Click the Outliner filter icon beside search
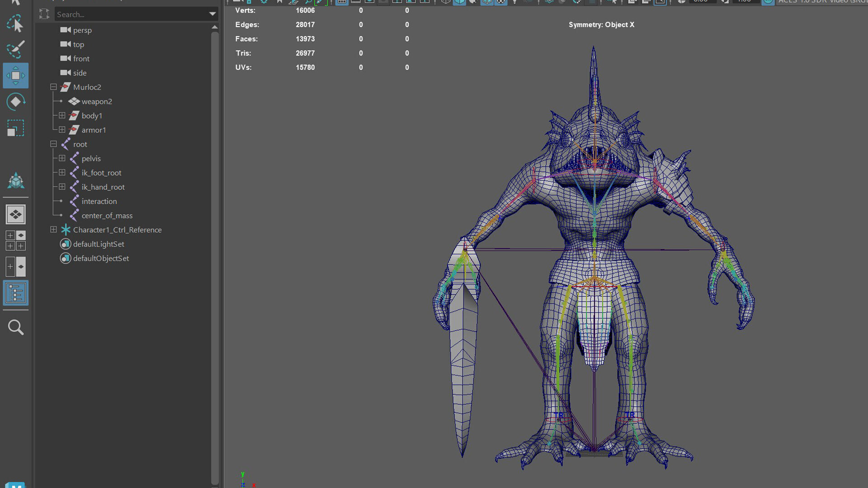This screenshot has height=488, width=868. tap(44, 14)
